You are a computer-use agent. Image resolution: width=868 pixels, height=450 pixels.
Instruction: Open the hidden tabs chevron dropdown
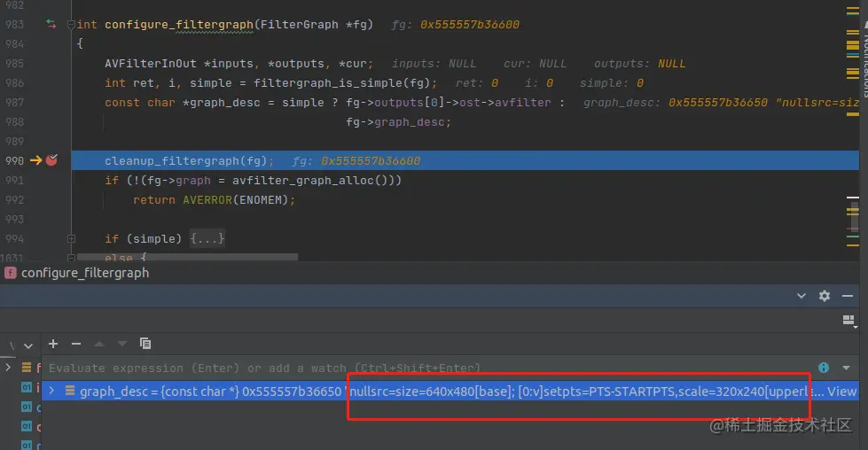[801, 296]
